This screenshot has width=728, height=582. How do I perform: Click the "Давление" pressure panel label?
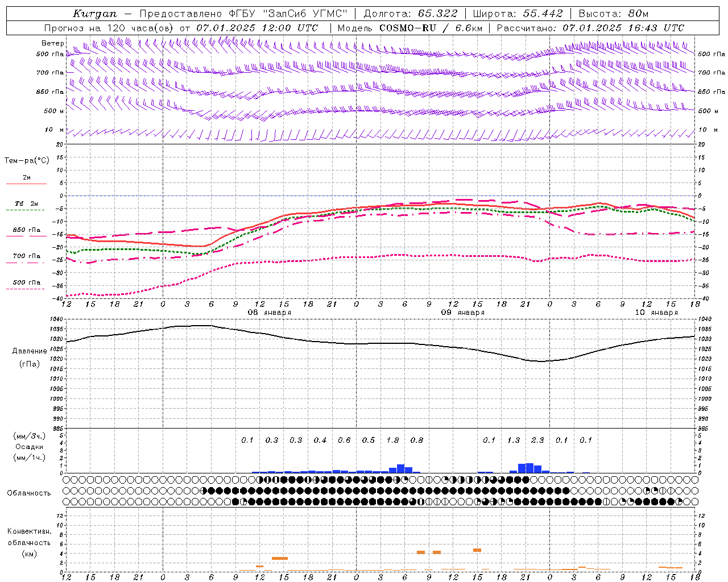click(30, 351)
